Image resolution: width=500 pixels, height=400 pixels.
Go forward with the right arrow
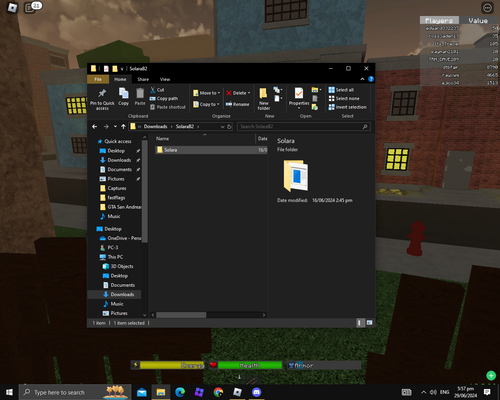106,127
